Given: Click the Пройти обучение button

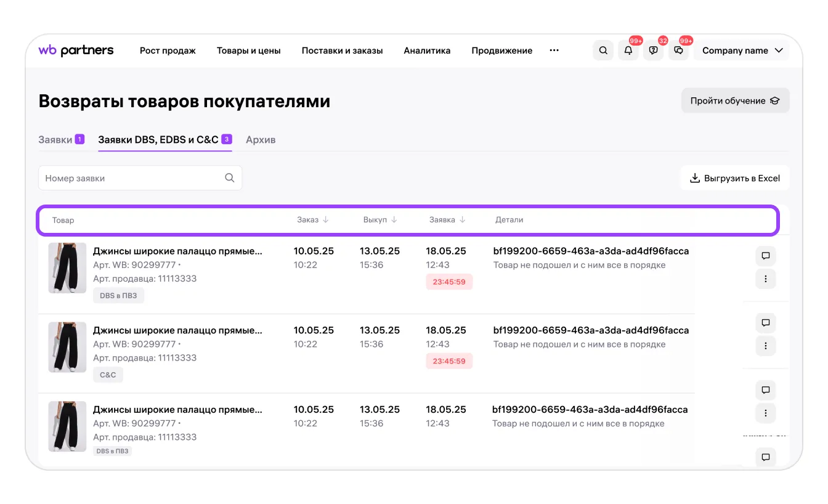Looking at the screenshot, I should tap(735, 100).
